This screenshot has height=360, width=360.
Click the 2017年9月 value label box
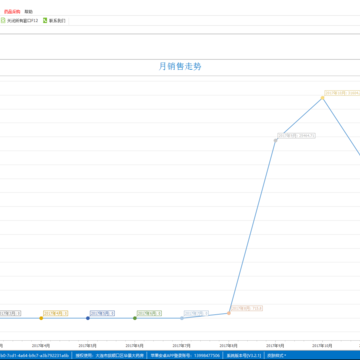coord(296,136)
